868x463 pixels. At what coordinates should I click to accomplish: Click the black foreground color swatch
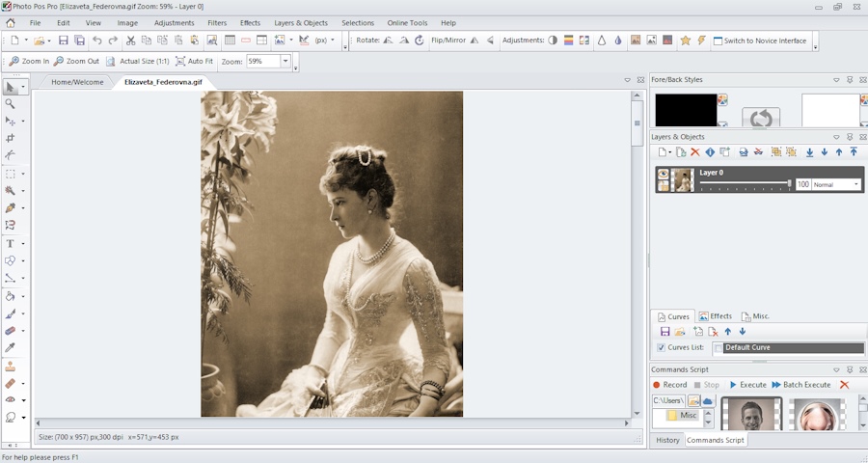pyautogui.click(x=686, y=110)
